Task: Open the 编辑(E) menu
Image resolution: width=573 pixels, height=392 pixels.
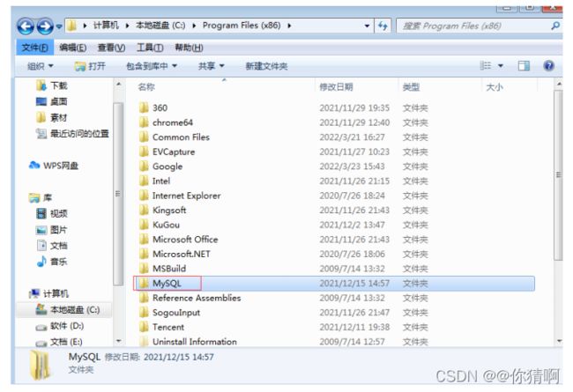Action: [x=72, y=48]
